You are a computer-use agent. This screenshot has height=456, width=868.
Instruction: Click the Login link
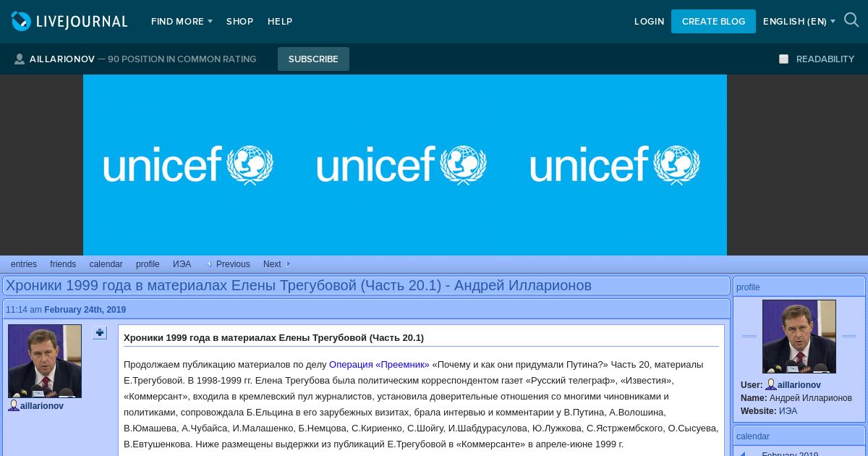pos(649,22)
